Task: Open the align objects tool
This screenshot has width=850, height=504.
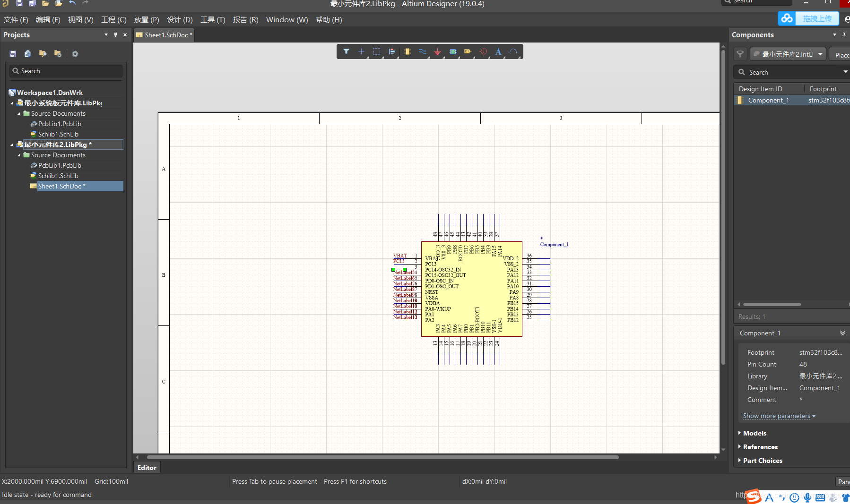Action: 392,51
